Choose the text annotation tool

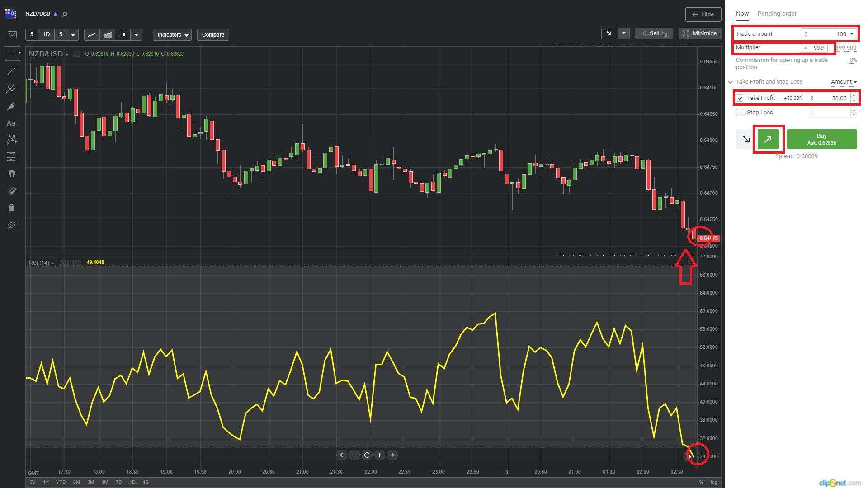(11, 123)
